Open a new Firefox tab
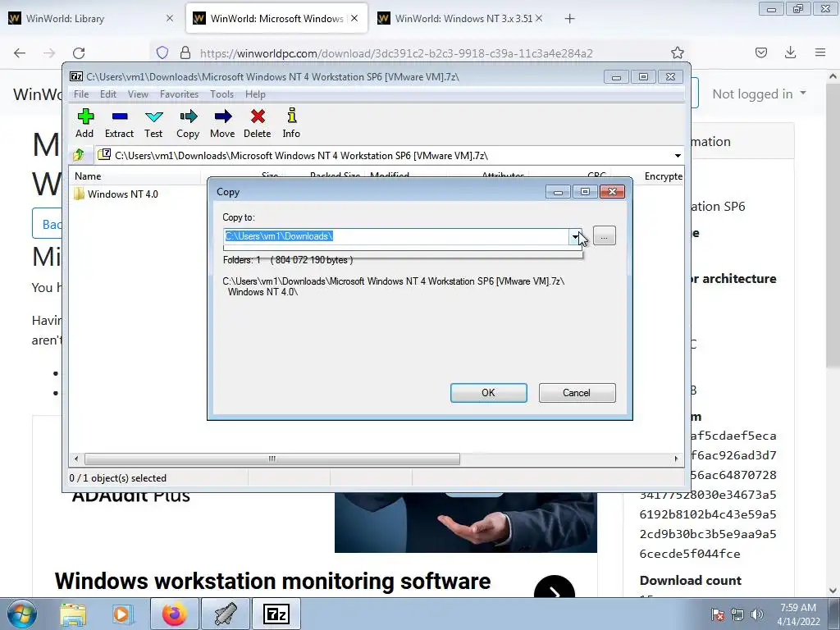 pos(569,19)
